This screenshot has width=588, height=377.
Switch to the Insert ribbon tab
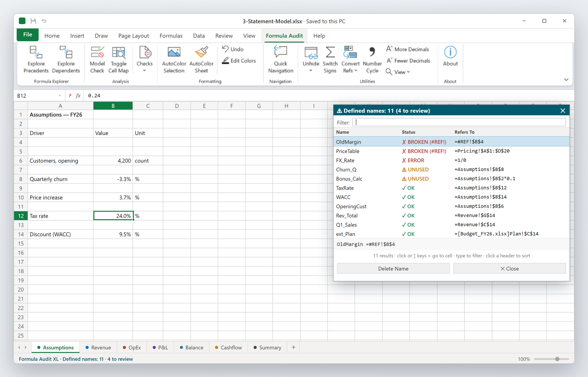tap(77, 36)
